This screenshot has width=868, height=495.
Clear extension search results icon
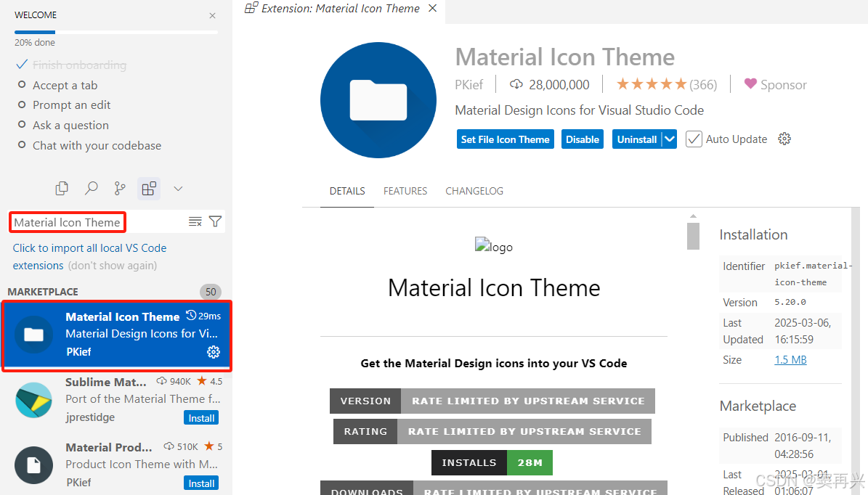point(195,222)
